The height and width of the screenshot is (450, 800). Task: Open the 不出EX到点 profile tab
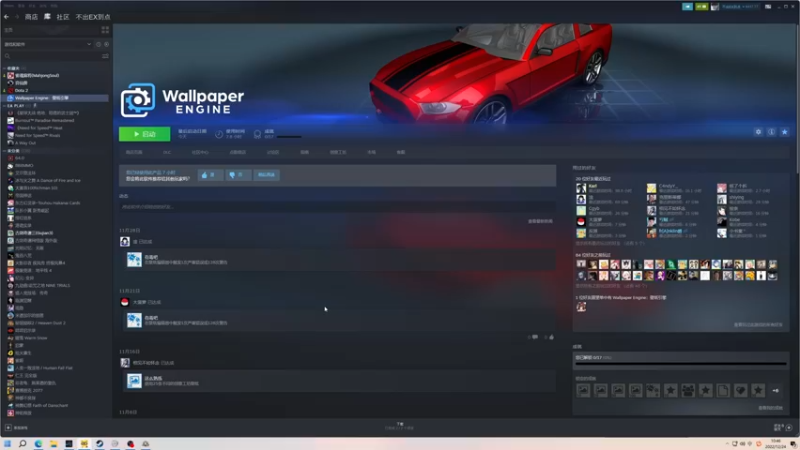pyautogui.click(x=93, y=17)
